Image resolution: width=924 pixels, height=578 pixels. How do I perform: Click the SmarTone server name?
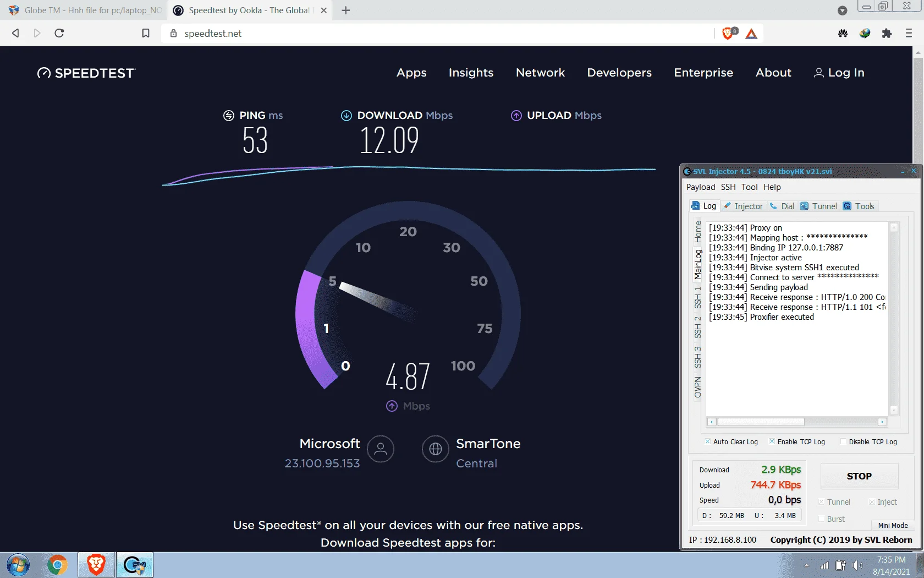pyautogui.click(x=488, y=444)
